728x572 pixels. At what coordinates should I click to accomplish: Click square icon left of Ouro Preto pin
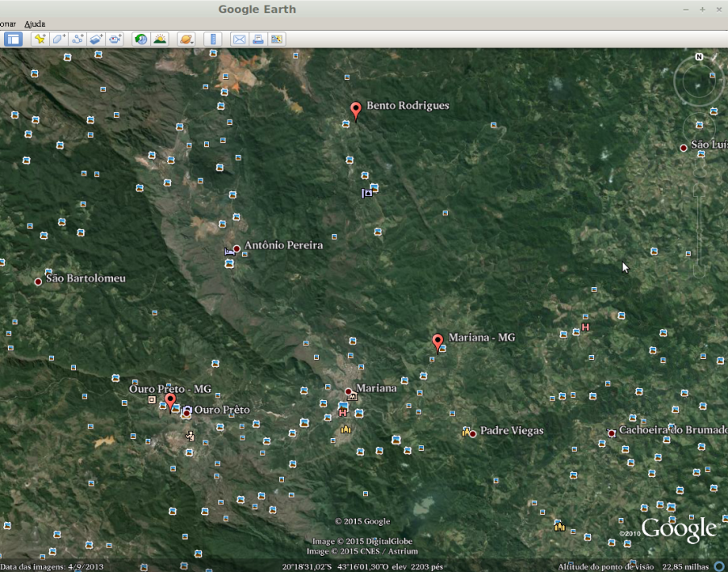[152, 399]
